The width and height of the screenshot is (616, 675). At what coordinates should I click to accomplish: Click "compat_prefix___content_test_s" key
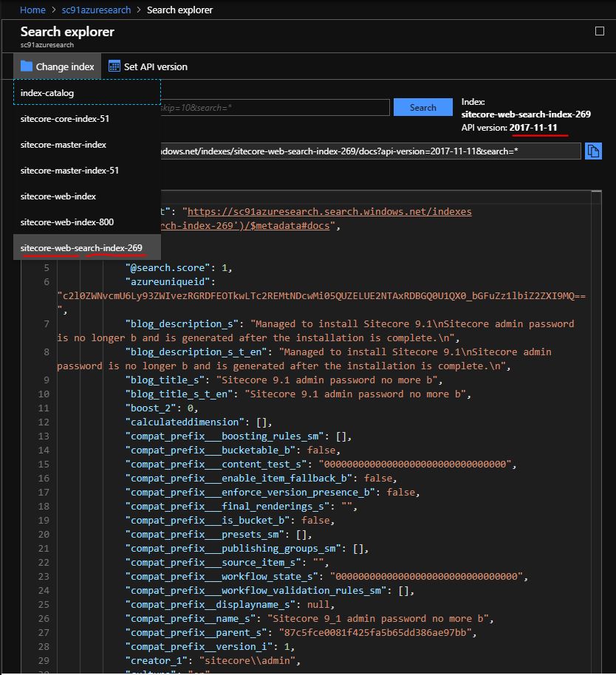tap(216, 464)
